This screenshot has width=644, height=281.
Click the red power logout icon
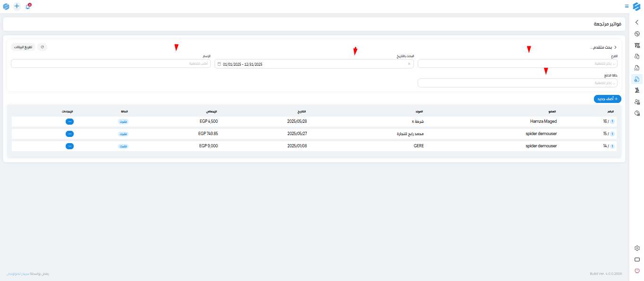[637, 271]
